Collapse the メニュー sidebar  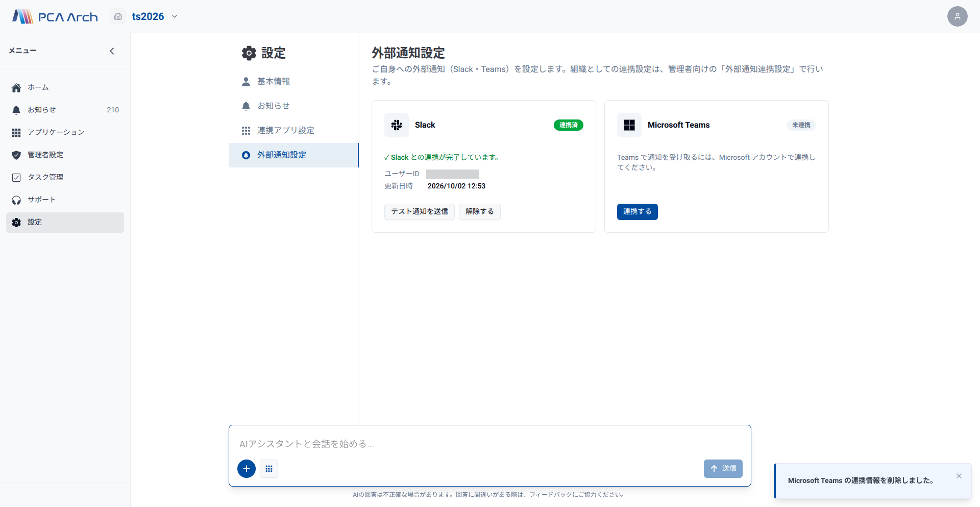tap(112, 51)
